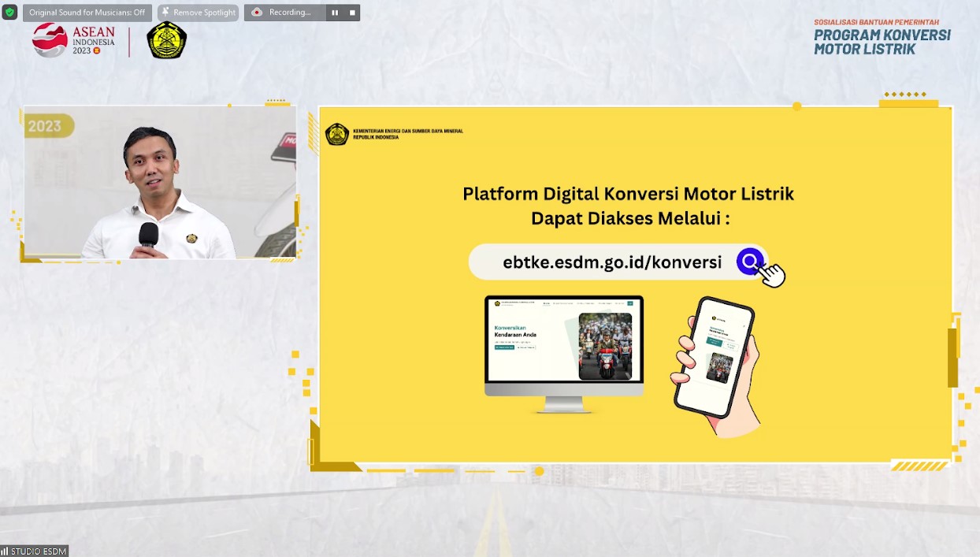Select the speaker's video thumbnail
This screenshot has height=557, width=980.
160,183
